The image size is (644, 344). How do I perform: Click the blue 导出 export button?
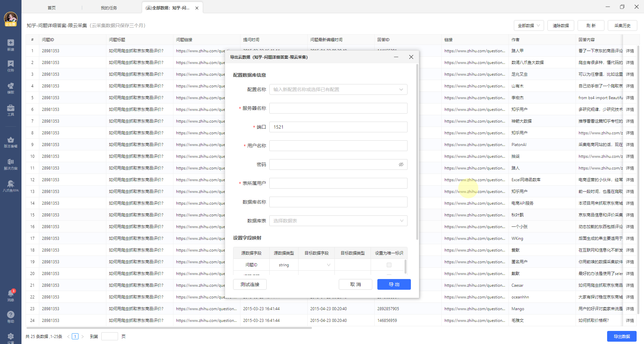coord(394,284)
